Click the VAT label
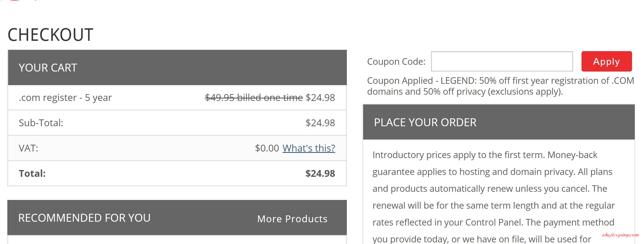644x244 pixels. (28, 148)
